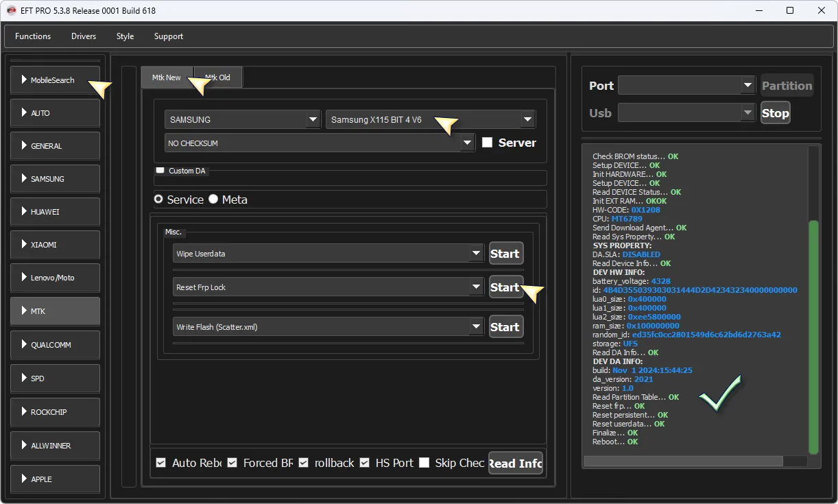Viewport: 838px width, 504px height.
Task: Open the APPLE sidebar section
Action: (x=55, y=479)
